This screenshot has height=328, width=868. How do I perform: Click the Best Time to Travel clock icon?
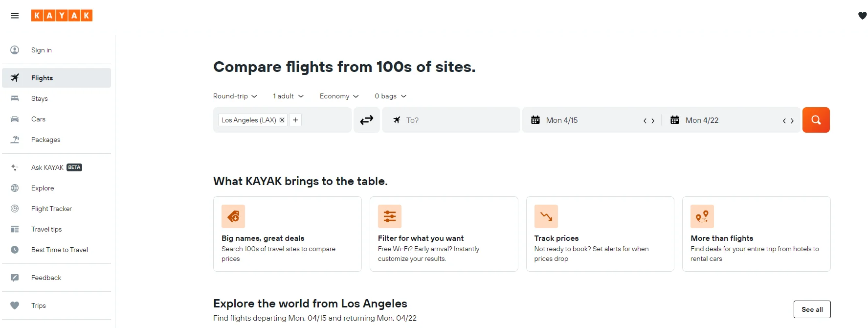coord(15,250)
